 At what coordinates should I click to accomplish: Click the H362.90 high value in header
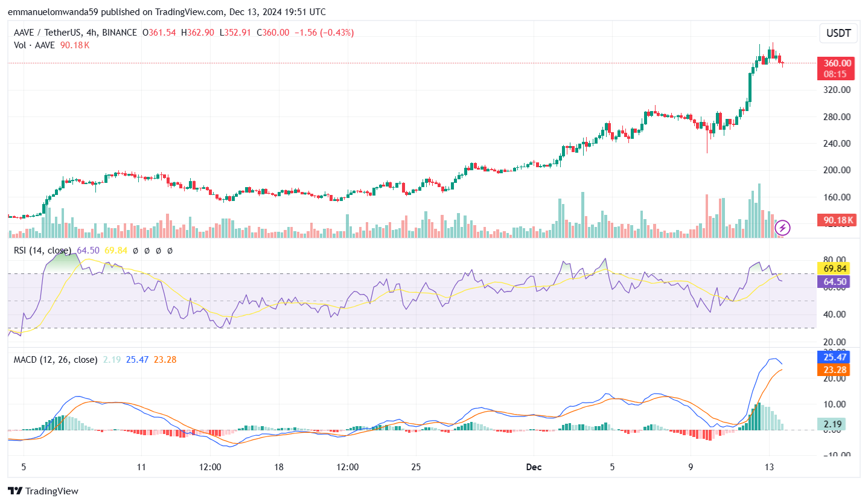(x=197, y=33)
